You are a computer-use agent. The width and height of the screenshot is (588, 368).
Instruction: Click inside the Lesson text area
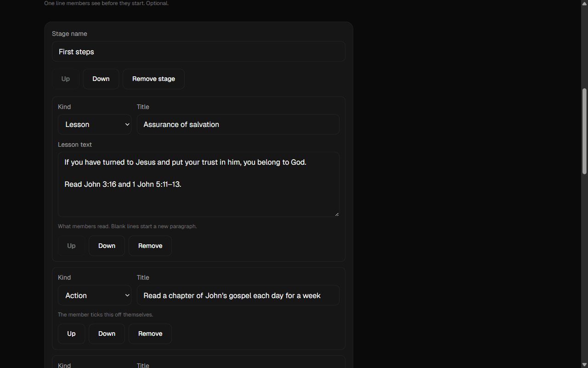(x=198, y=184)
